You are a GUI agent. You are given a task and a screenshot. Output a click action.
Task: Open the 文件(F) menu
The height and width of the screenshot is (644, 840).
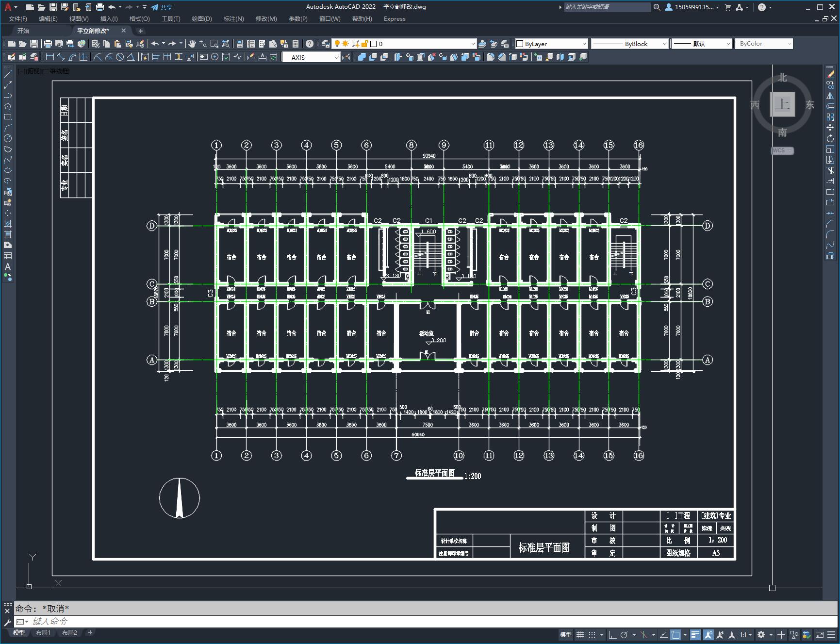(18, 19)
